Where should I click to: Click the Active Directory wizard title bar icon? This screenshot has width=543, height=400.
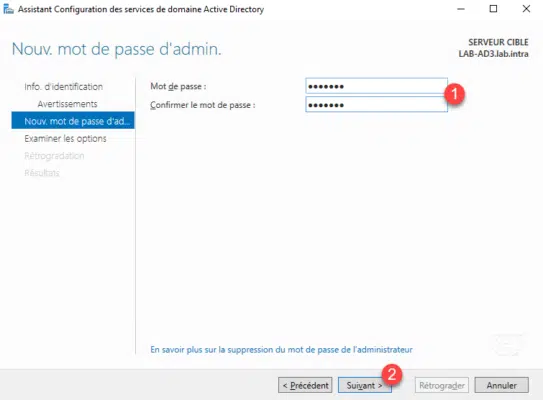[8, 9]
